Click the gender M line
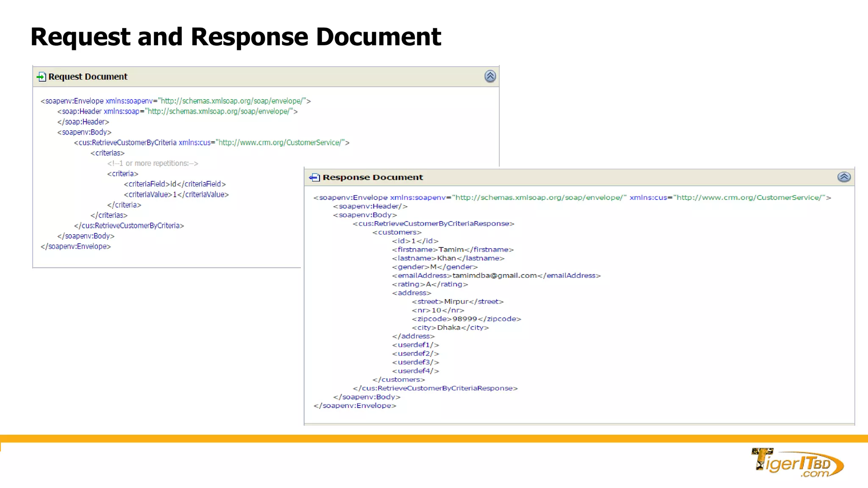 435,267
